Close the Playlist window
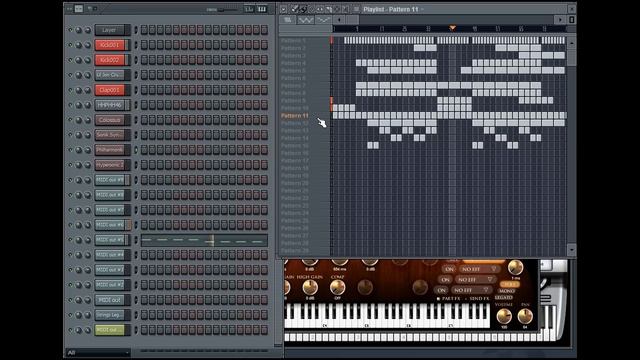Viewport: 640px width, 360px height. pos(571,9)
